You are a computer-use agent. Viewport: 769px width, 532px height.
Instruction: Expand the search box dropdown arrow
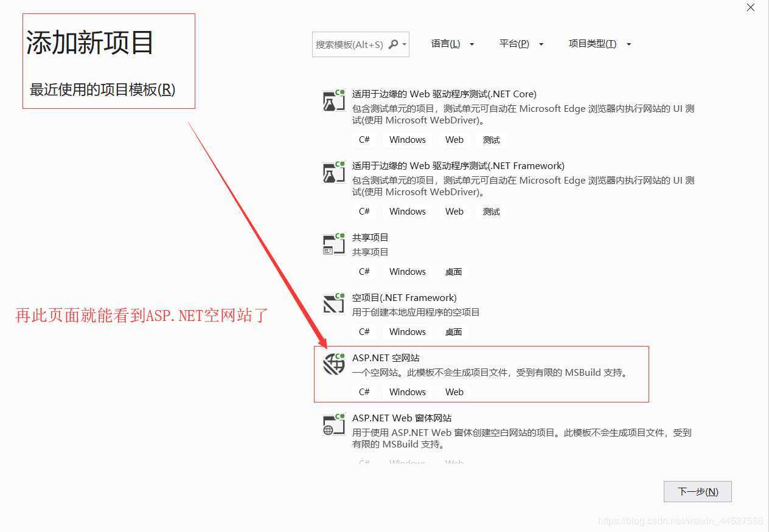click(405, 44)
